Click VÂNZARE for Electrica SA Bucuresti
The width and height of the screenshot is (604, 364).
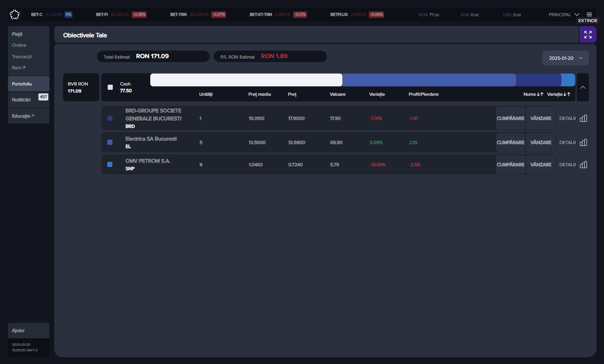pos(541,142)
